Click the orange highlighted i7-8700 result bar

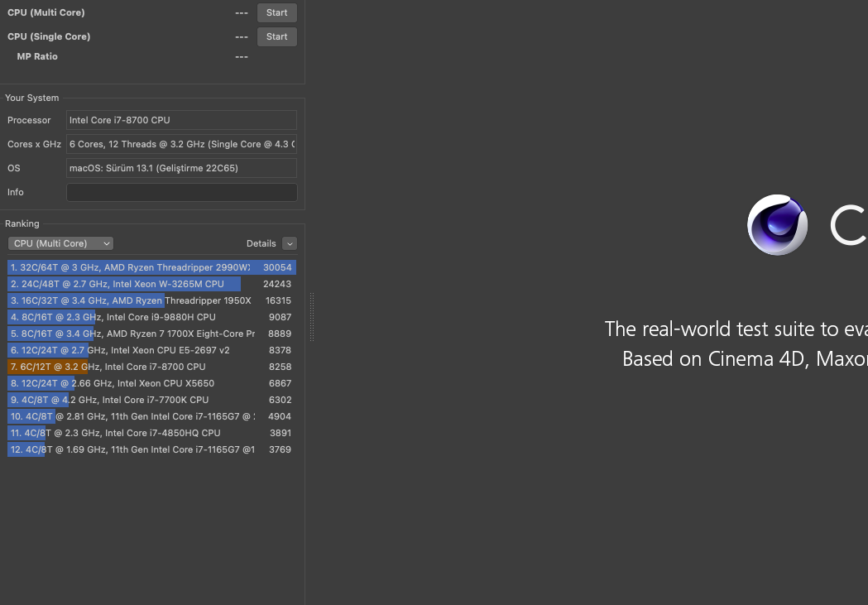point(48,367)
